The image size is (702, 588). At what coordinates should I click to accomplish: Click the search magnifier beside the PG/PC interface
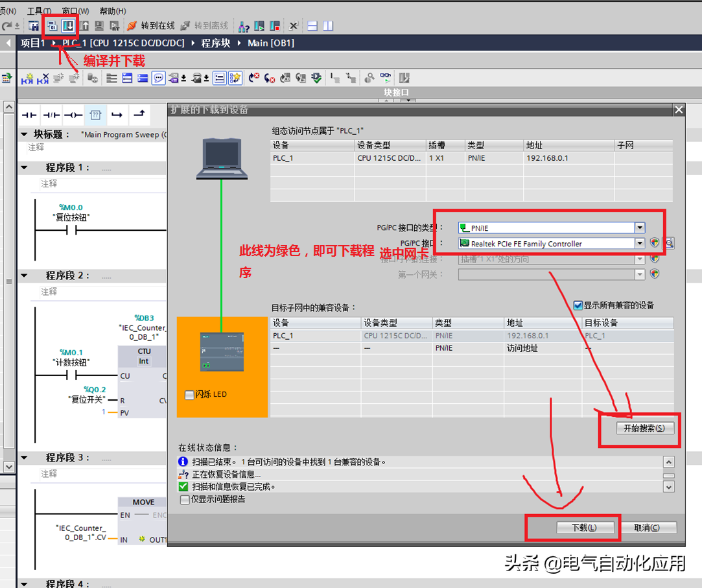[670, 243]
